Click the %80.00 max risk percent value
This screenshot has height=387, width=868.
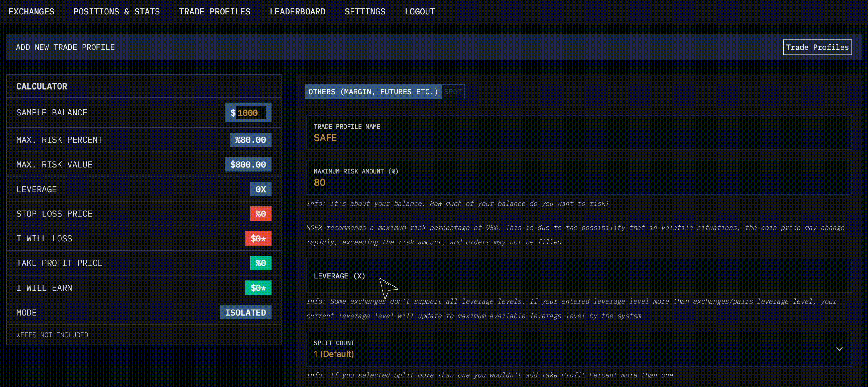click(250, 140)
